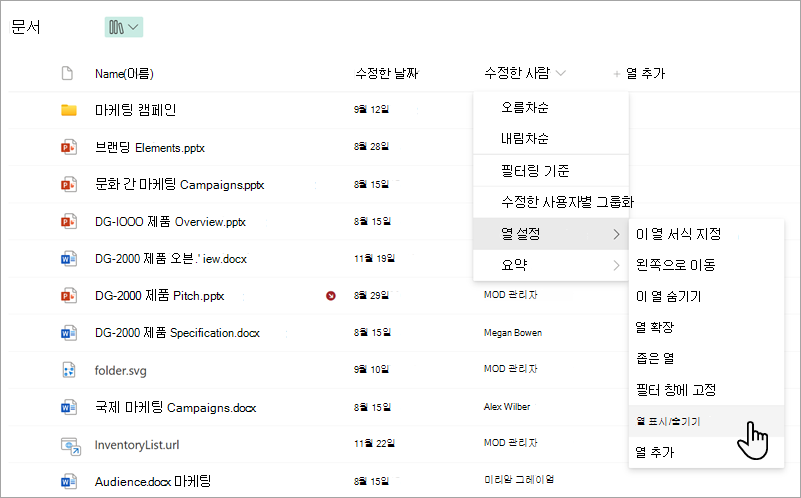The width and height of the screenshot is (801, 498).
Task: Open DG-1000 제품 Overview.pptx file
Action: click(170, 222)
